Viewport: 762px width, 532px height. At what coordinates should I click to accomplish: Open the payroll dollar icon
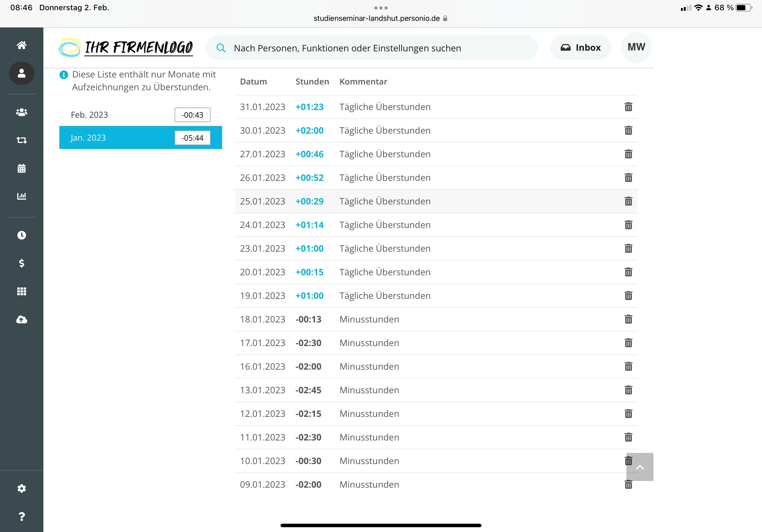22,263
